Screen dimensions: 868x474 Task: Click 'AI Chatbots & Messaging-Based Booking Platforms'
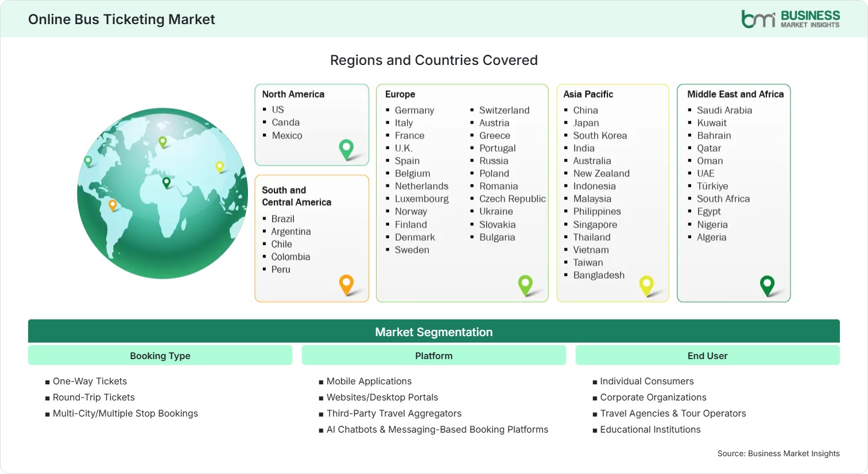(x=437, y=430)
